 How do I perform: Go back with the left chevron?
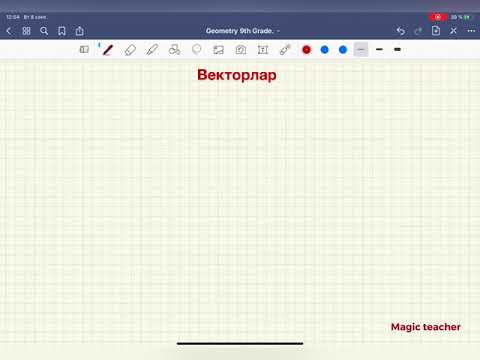coord(9,31)
